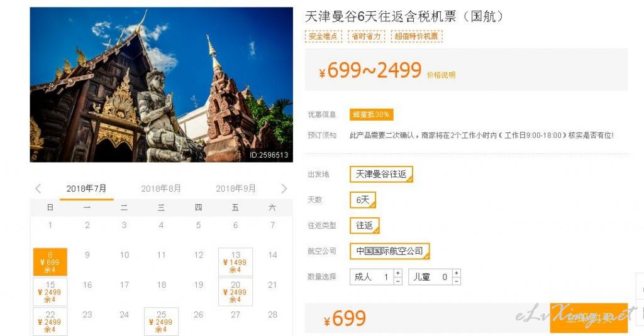This screenshot has height=336, width=644.
Task: Open the 价格说明 price explanation link
Action: [441, 75]
